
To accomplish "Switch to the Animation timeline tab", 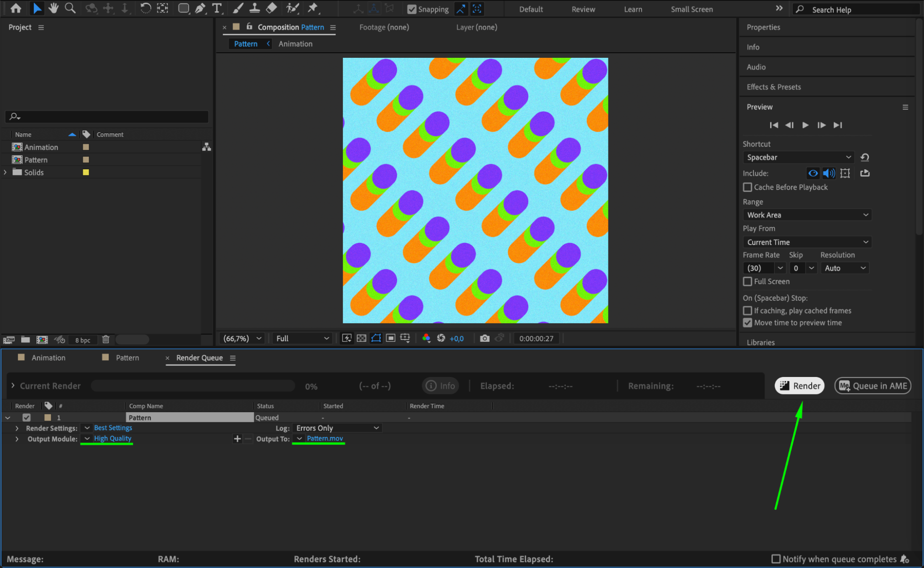I will tap(48, 358).
